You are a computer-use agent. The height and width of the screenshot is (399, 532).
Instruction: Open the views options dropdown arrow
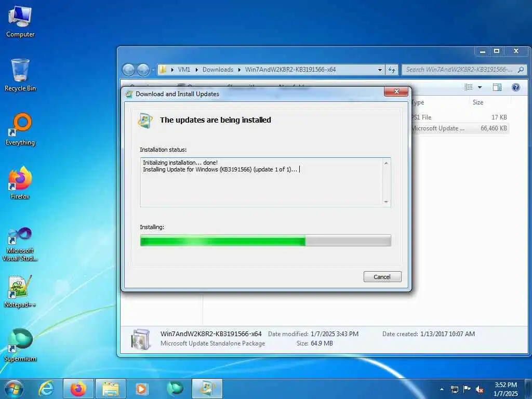(480, 87)
